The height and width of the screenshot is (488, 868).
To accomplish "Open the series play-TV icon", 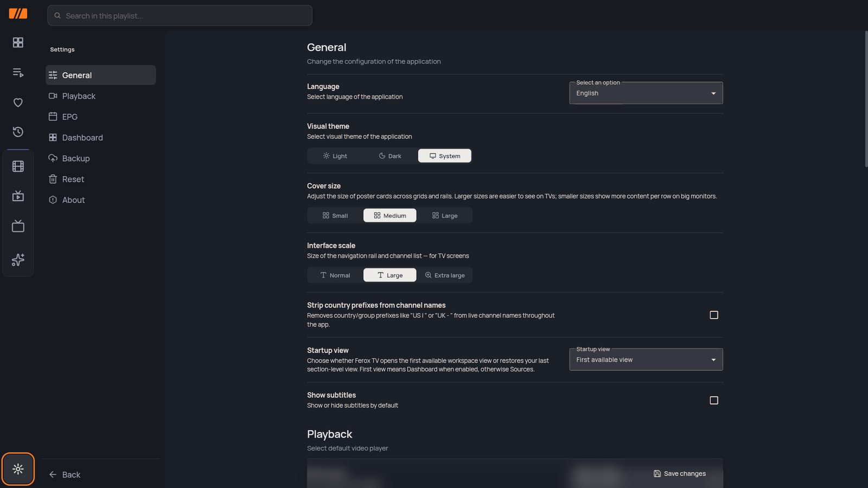I will click(x=18, y=196).
